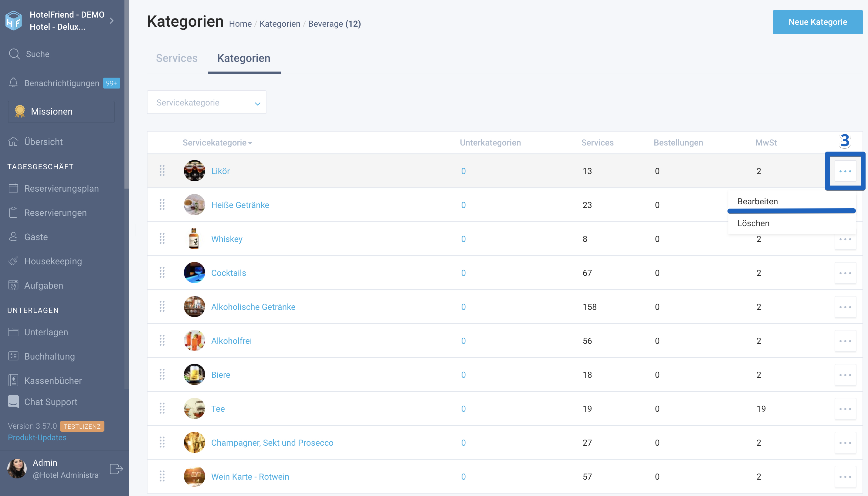Click the logout icon beside Admin
This screenshot has height=496, width=868.
[x=116, y=469]
